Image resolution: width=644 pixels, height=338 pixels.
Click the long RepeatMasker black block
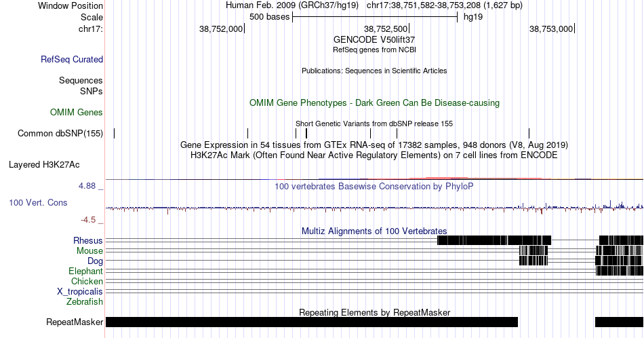click(x=312, y=322)
